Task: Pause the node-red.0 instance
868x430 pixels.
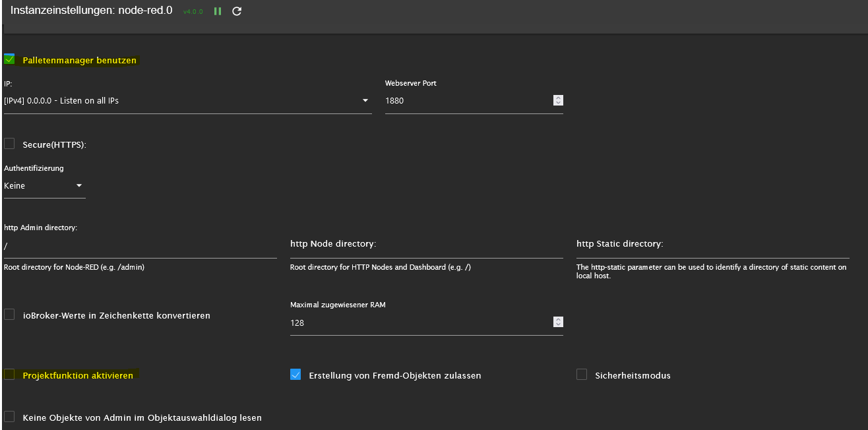Action: click(x=218, y=11)
